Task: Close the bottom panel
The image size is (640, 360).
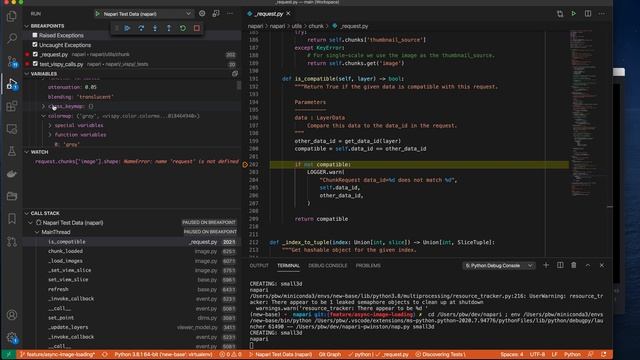Action: point(602,265)
